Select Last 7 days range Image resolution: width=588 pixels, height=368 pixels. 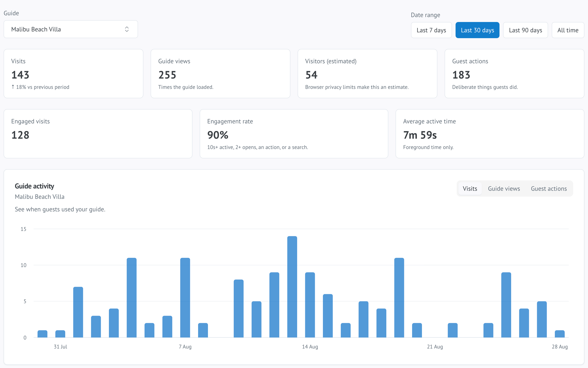tap(431, 30)
